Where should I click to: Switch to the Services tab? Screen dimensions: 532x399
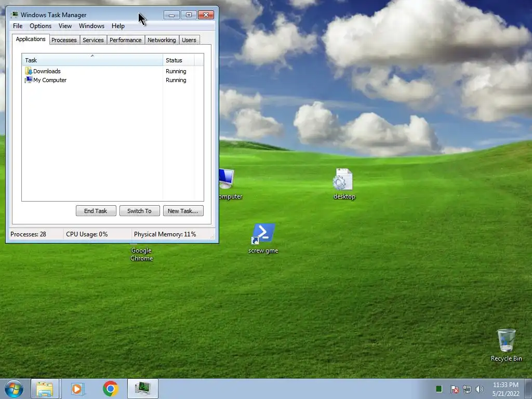[93, 40]
